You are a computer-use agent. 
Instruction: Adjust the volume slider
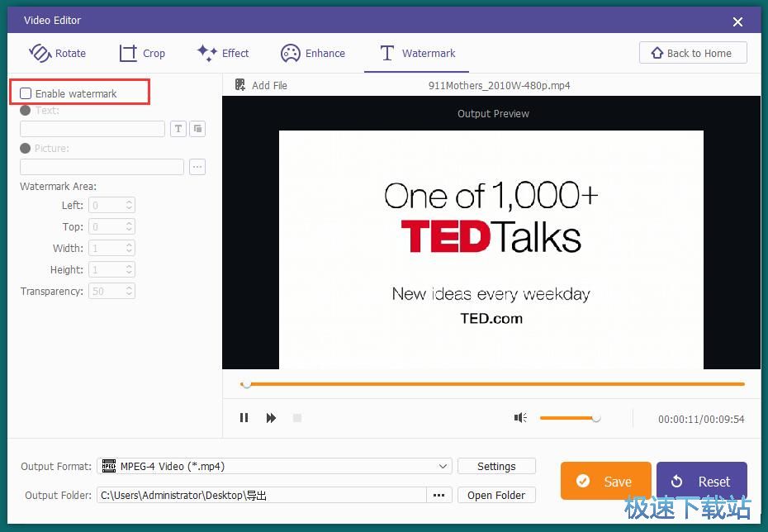(570, 418)
